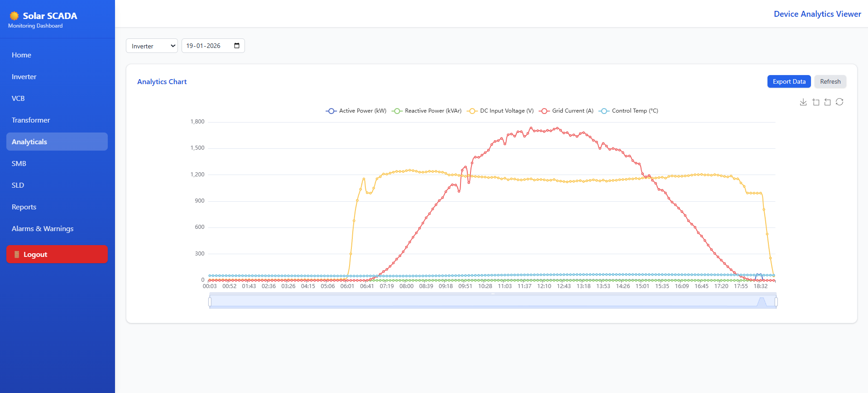Screen dimensions: 868x393
Task: Grab the left handle of zoom slider
Action: 210,302
